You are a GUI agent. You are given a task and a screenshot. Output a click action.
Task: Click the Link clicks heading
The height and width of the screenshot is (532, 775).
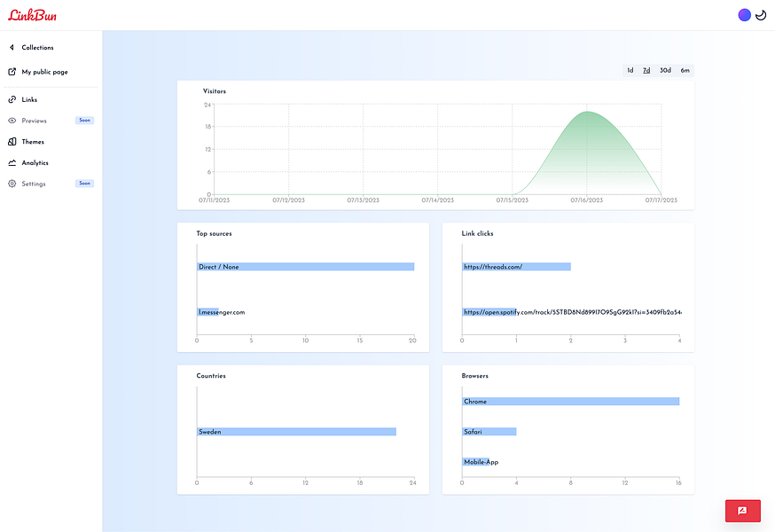pyautogui.click(x=477, y=233)
